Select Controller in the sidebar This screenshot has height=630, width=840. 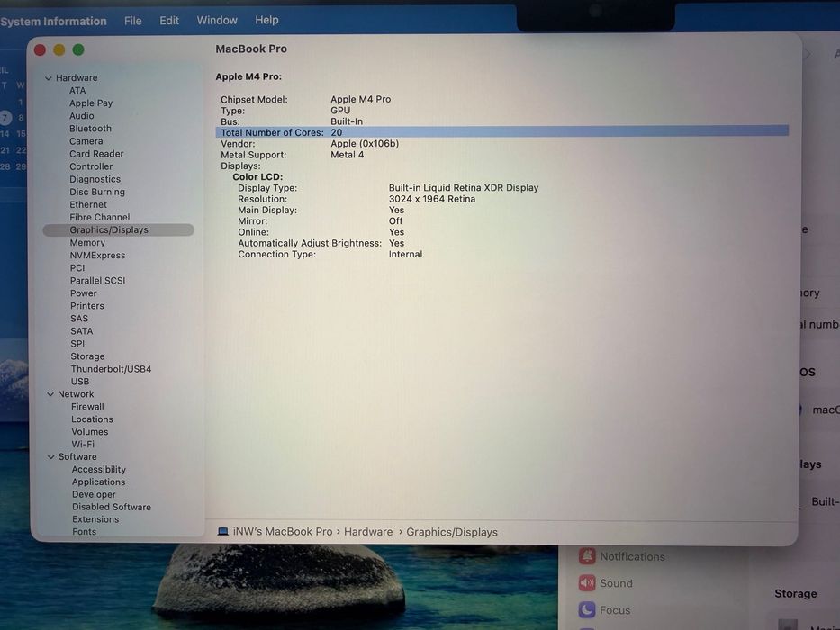point(91,166)
